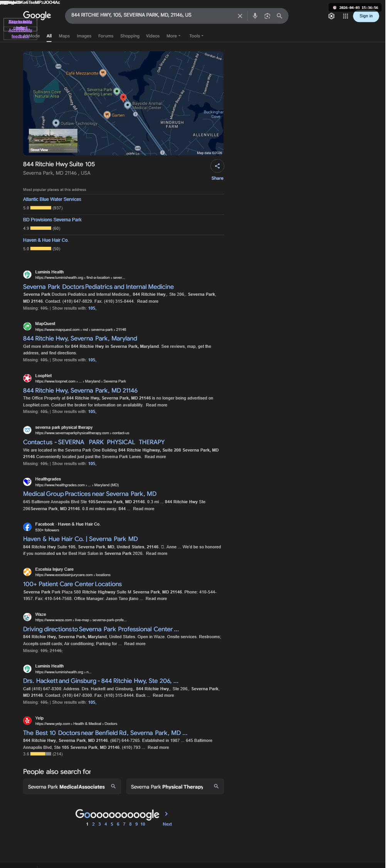The image size is (390, 868).
Task: Open the Tools dropdown
Action: 196,36
